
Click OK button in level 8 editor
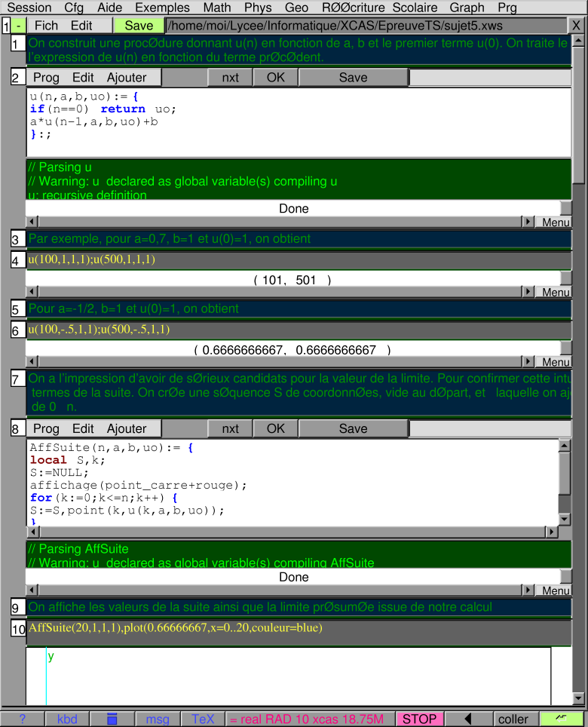(276, 428)
